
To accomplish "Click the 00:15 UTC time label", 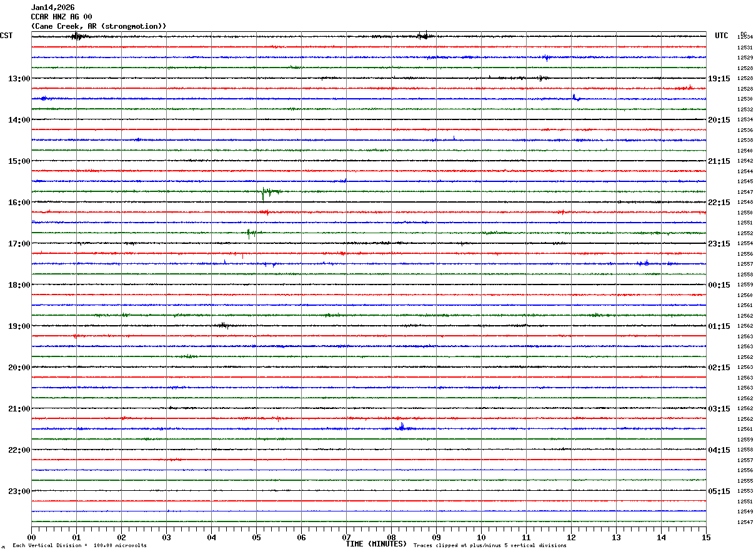I will (x=719, y=285).
